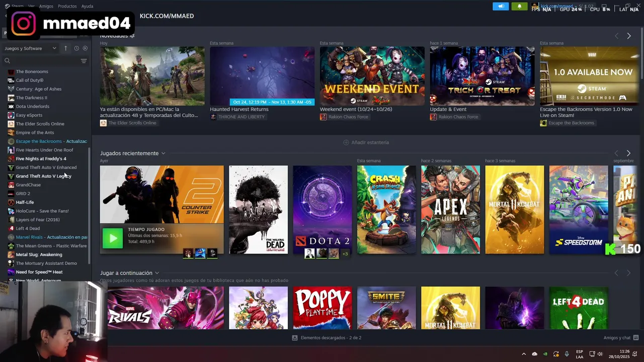Viewport: 644px width, 362px height.
Task: Click Need for Speed Heat icon
Action: pos(11,272)
